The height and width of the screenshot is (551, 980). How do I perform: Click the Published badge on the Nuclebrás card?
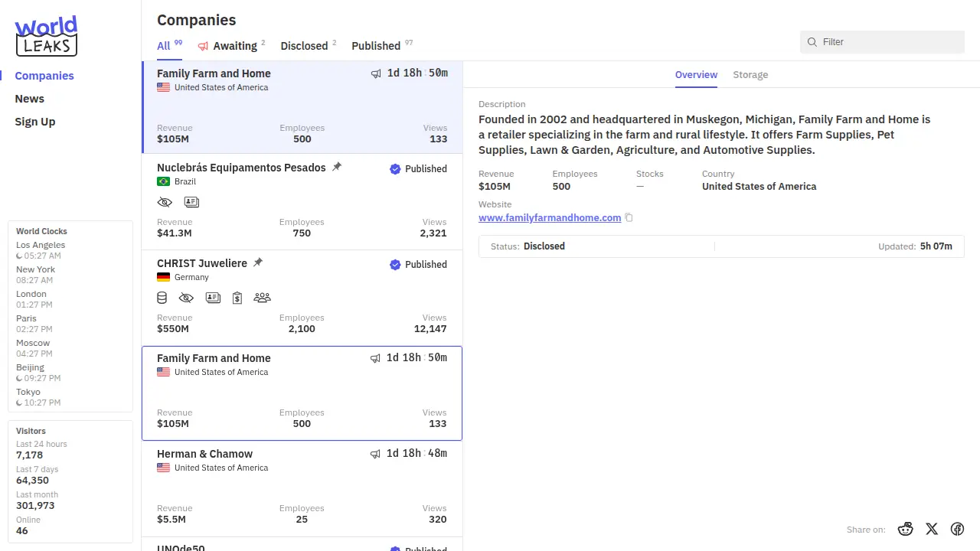pyautogui.click(x=418, y=169)
